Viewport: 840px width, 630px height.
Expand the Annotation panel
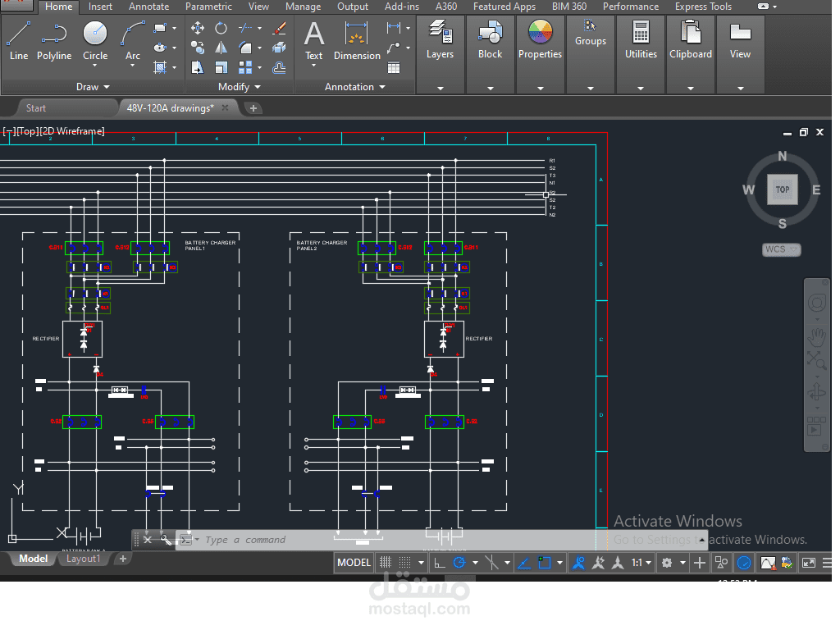pos(354,87)
